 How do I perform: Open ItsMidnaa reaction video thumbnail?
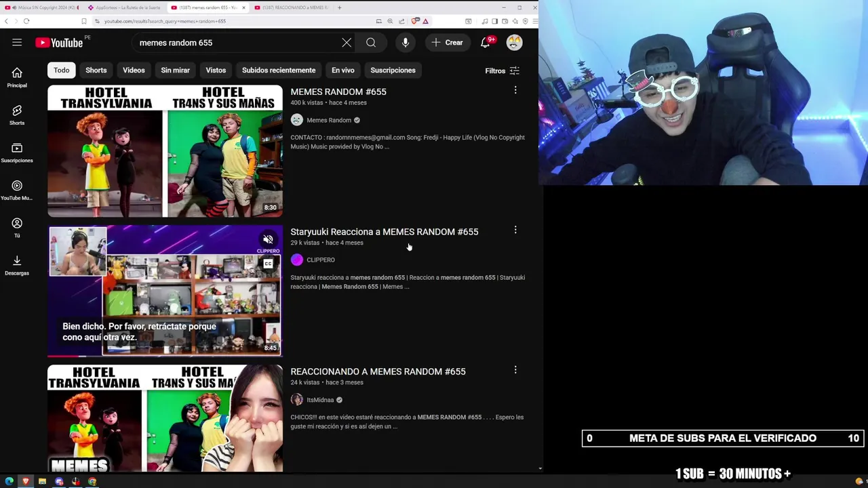click(x=165, y=418)
